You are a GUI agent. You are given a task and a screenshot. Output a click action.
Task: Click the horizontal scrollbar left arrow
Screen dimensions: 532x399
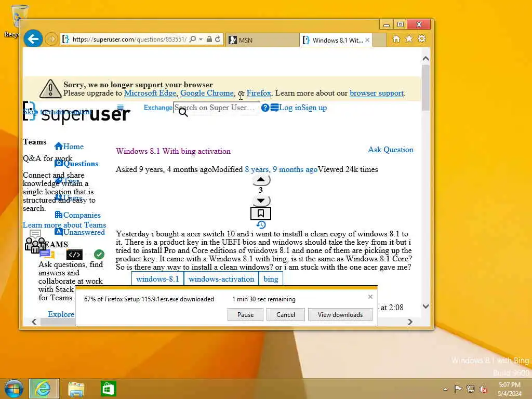pos(34,322)
